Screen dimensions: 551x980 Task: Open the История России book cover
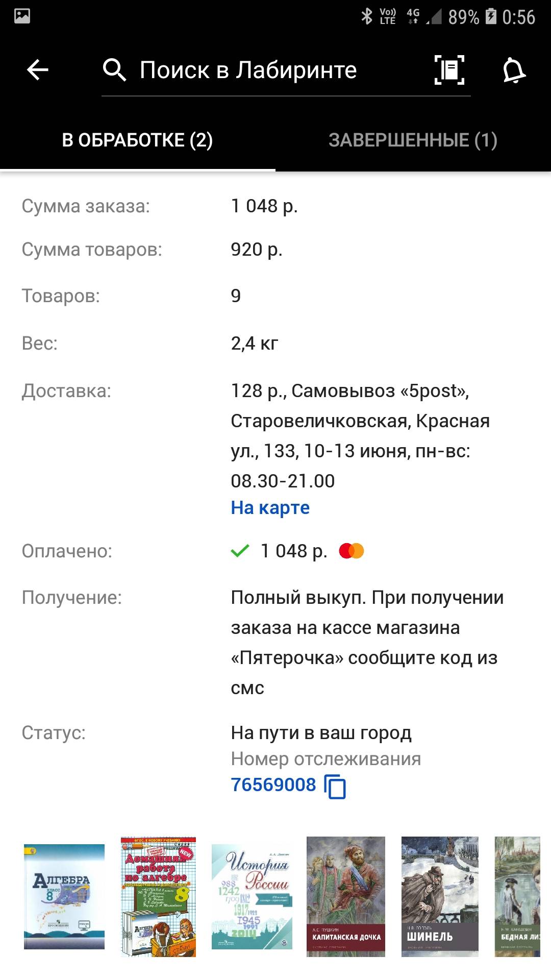[252, 896]
